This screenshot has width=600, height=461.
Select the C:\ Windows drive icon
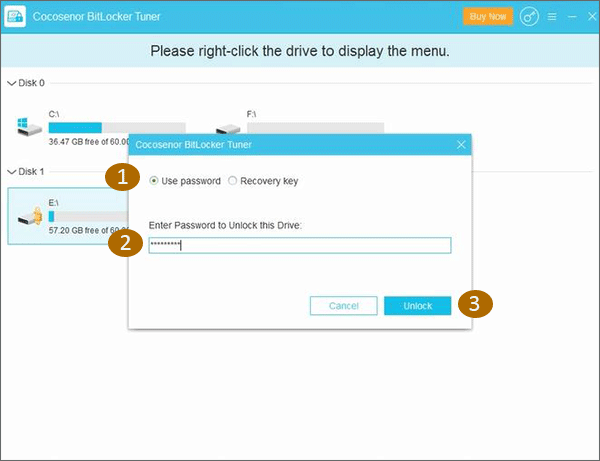point(29,127)
